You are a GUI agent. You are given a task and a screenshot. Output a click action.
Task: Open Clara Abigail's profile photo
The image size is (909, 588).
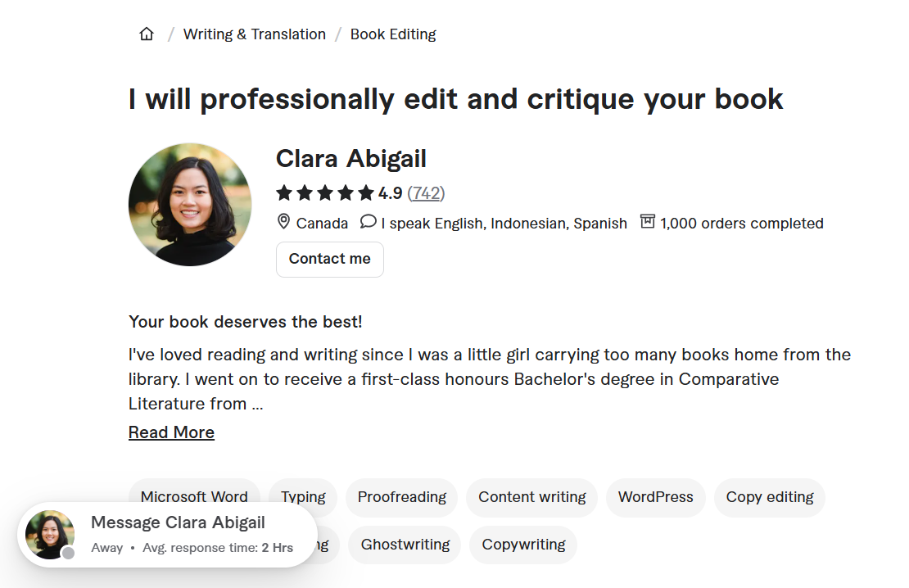point(190,204)
